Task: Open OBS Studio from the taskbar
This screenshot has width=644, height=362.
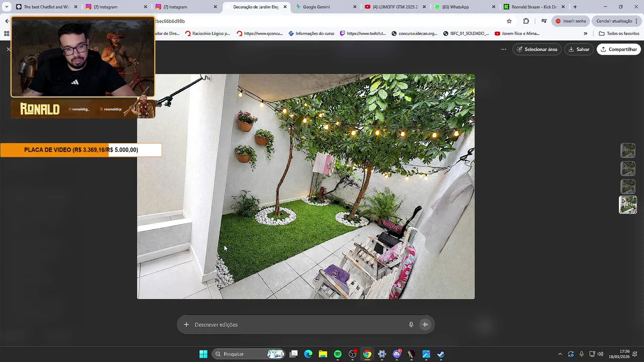Action: point(353,354)
